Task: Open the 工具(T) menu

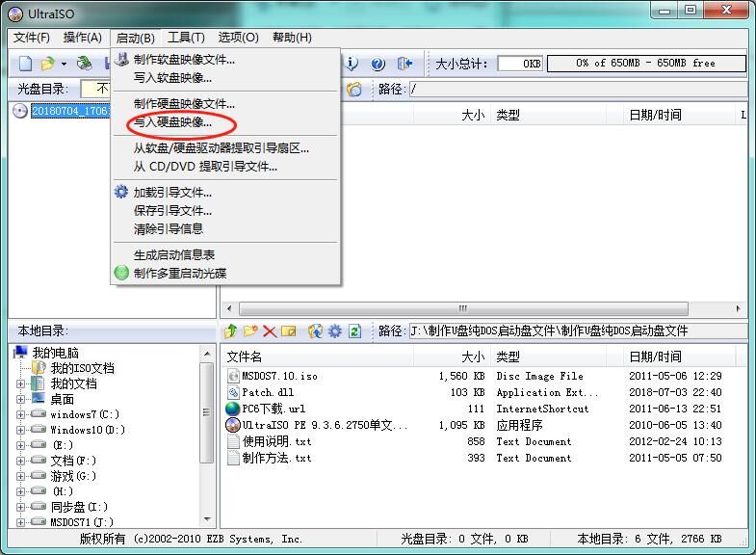Action: pos(186,38)
